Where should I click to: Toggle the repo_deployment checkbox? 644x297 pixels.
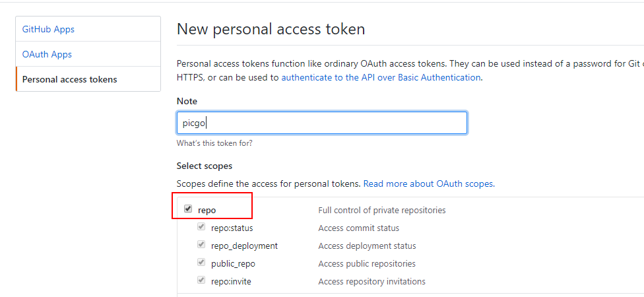[x=201, y=245]
